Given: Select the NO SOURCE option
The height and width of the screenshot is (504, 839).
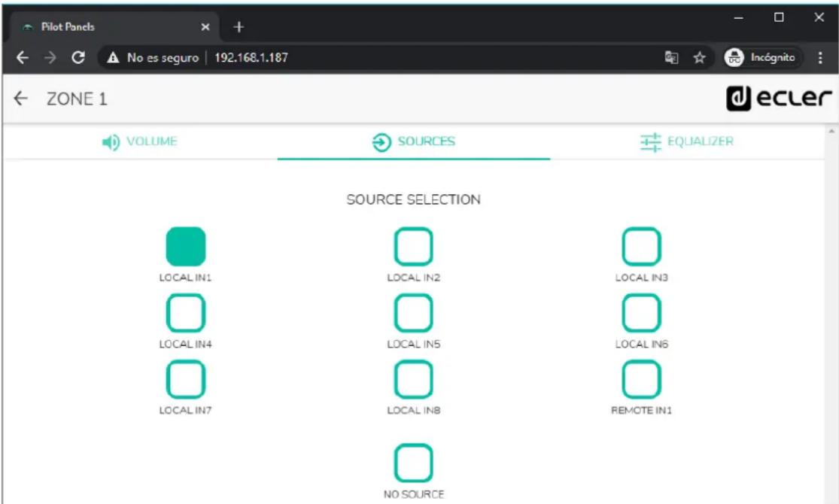Looking at the screenshot, I should click(414, 463).
